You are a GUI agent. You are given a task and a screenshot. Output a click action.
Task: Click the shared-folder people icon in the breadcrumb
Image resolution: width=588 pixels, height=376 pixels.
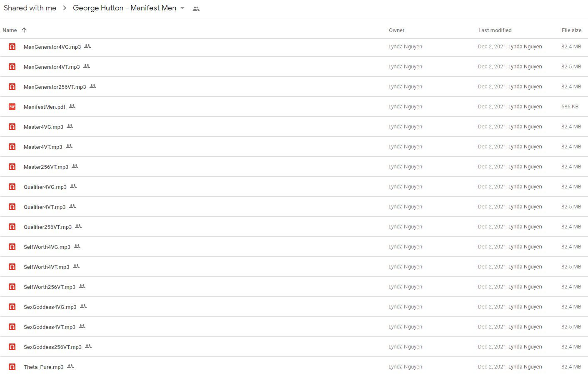[196, 9]
